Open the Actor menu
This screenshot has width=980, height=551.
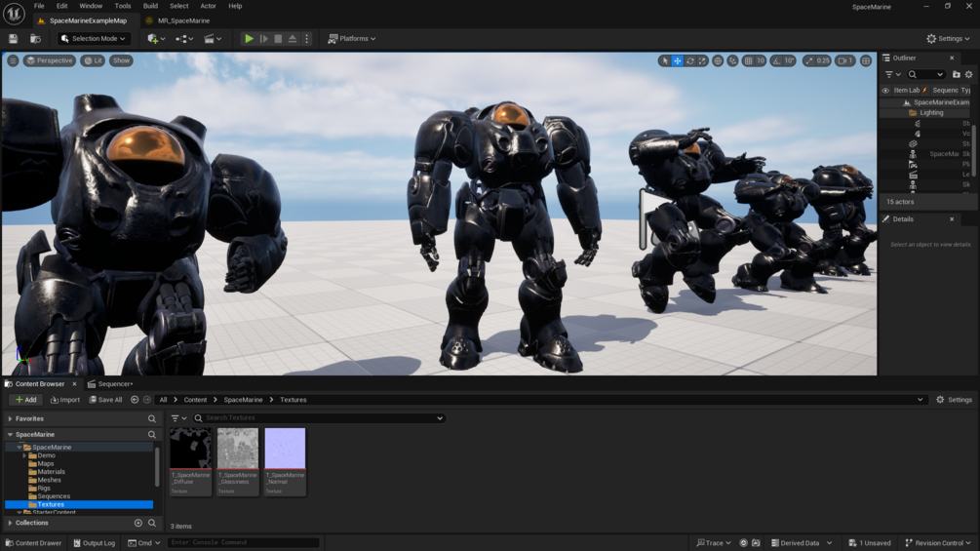[208, 6]
